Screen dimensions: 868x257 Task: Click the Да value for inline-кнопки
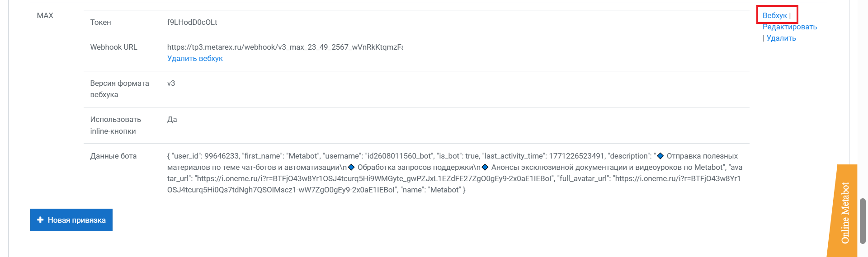pos(172,119)
